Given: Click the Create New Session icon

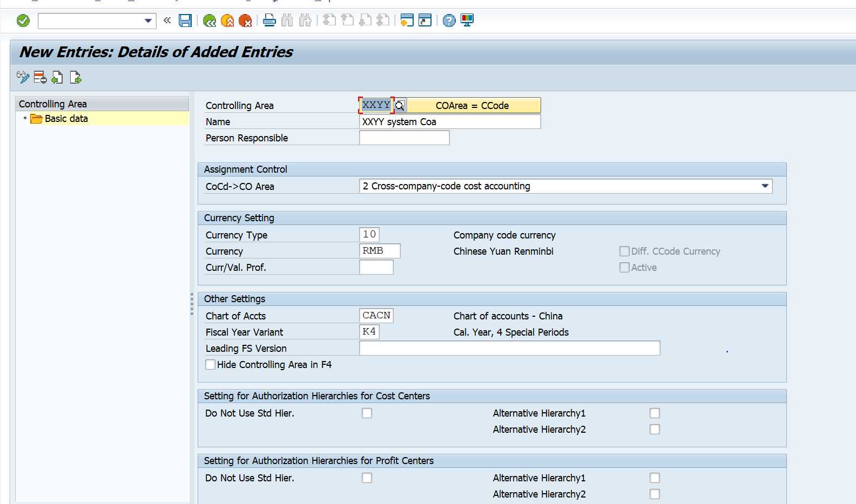Looking at the screenshot, I should [407, 21].
